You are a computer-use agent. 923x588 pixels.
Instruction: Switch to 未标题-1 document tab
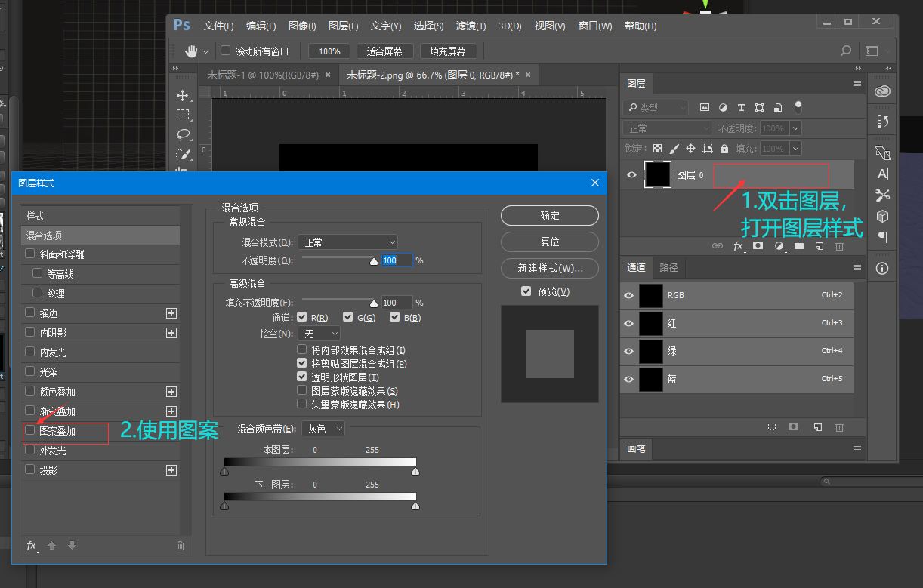(263, 75)
